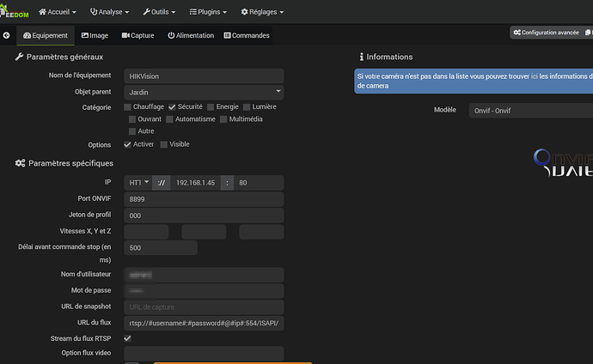Open the Outils menu
Screen dimensions: 593x364
point(159,12)
